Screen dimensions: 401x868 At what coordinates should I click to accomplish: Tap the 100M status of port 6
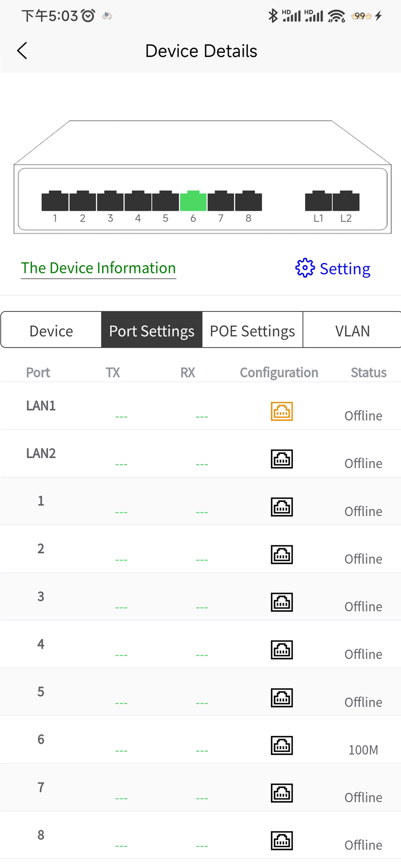coord(363,750)
